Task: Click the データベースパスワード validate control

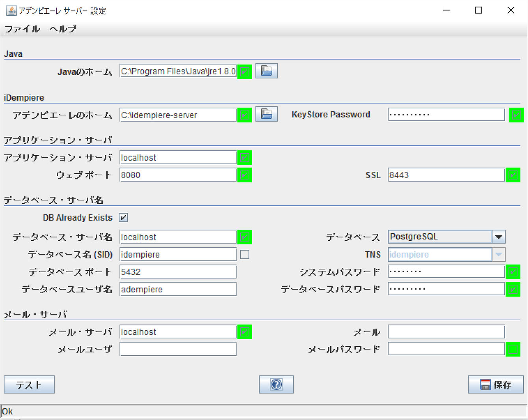Action: 513,289
